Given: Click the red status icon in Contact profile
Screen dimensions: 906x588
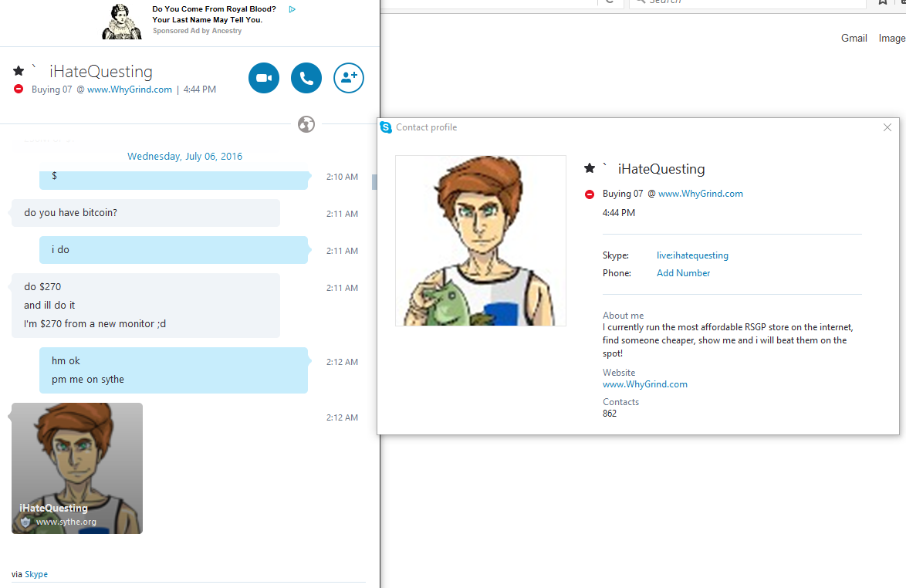Looking at the screenshot, I should coord(590,194).
